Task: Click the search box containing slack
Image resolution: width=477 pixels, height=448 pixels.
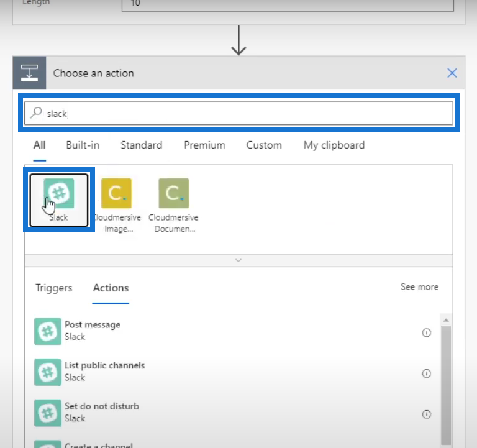Action: (238, 113)
